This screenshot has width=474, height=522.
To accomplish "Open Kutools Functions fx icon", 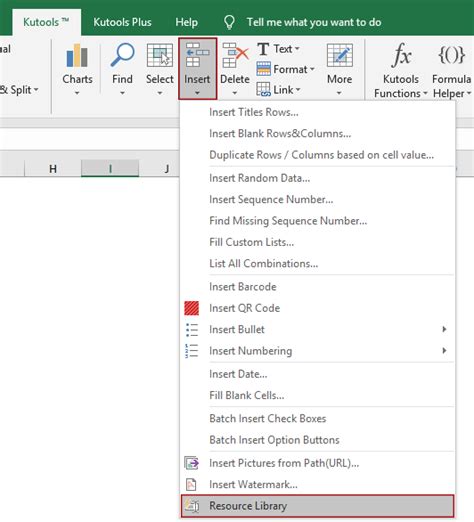I will (401, 55).
